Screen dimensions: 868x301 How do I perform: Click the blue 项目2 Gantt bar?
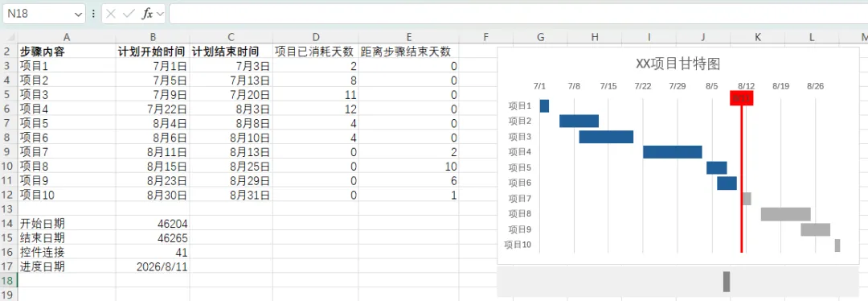pos(579,121)
